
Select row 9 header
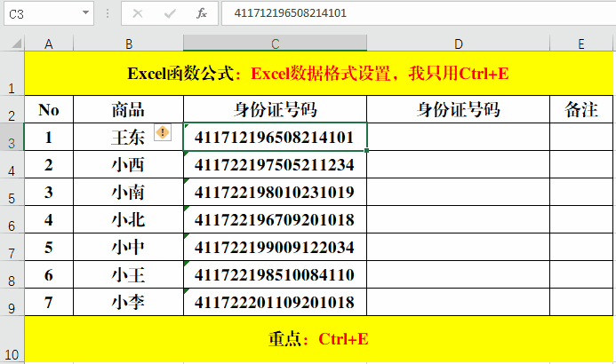tap(12, 302)
